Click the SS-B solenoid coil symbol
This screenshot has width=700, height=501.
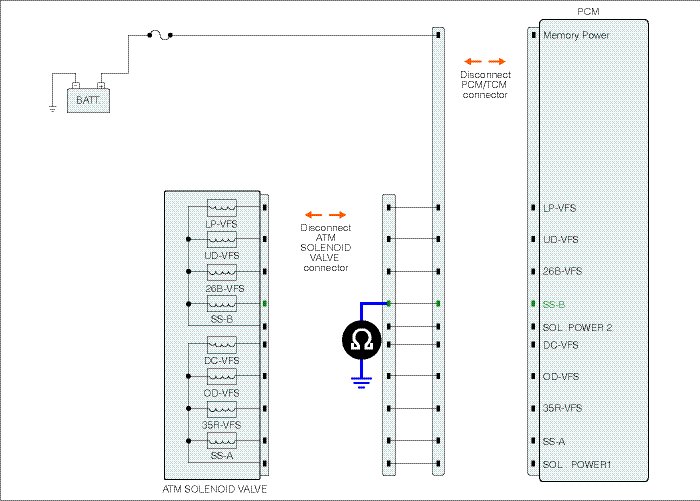[222, 304]
